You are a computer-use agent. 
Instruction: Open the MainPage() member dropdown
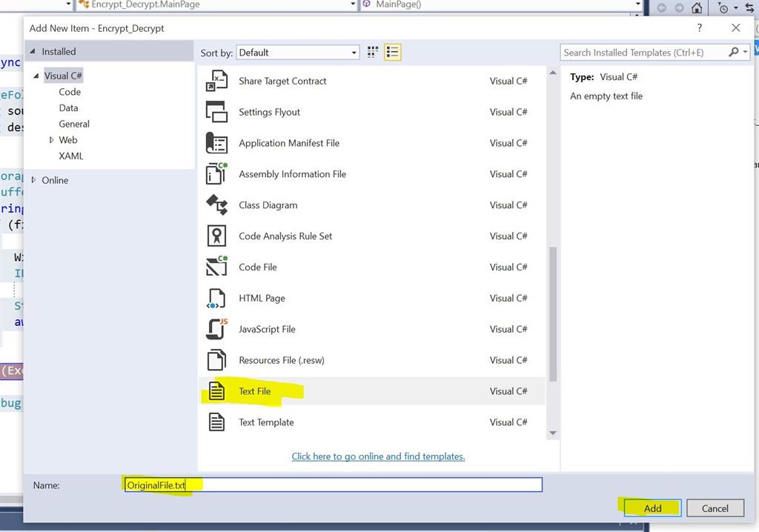pos(638,4)
